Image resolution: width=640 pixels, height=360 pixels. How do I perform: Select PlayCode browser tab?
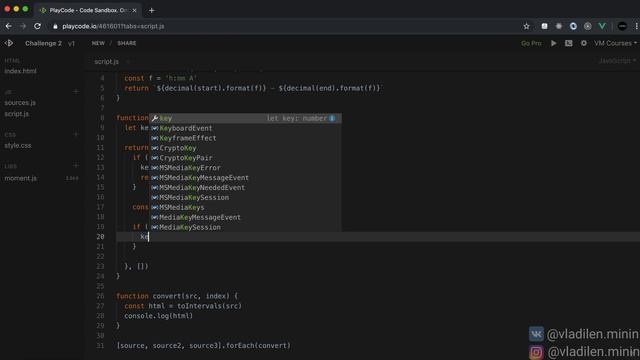[x=88, y=10]
